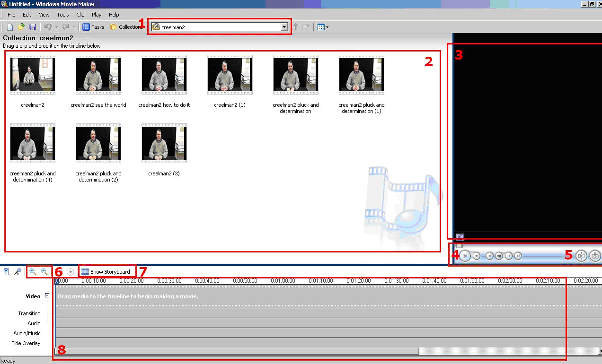Click the Save Project floppy disk icon
This screenshot has height=364, width=602.
(33, 27)
